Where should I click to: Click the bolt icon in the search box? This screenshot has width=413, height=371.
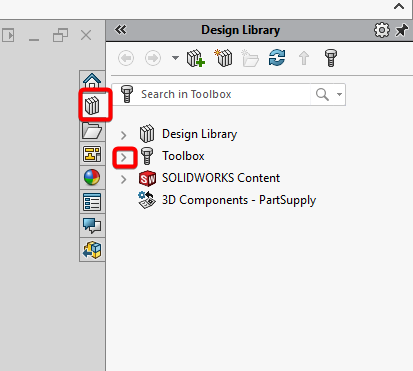coord(127,94)
